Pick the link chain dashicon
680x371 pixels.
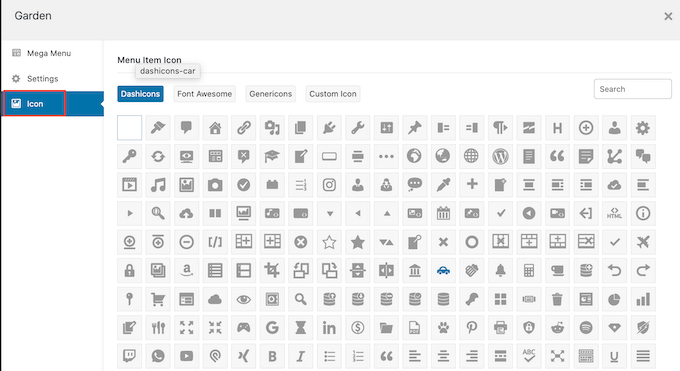pos(243,128)
